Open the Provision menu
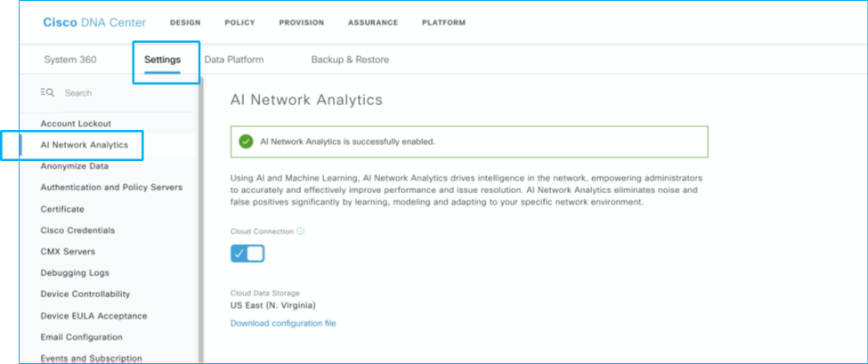 [301, 22]
